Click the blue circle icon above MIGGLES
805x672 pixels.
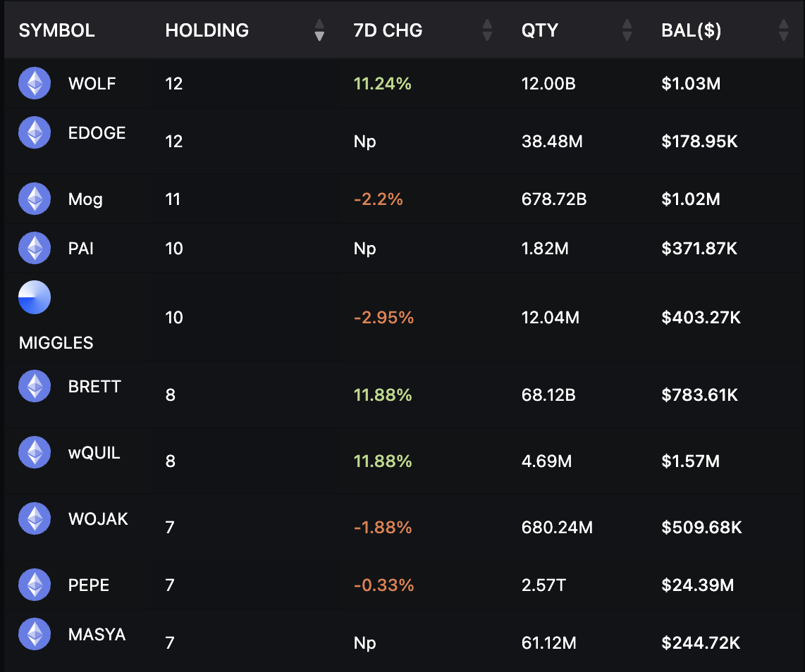click(35, 297)
